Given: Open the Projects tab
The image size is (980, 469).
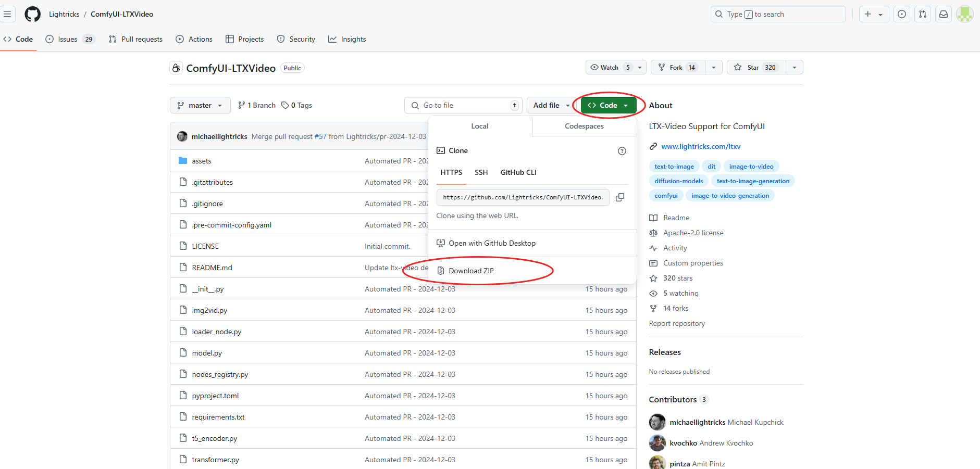Looking at the screenshot, I should click(244, 39).
